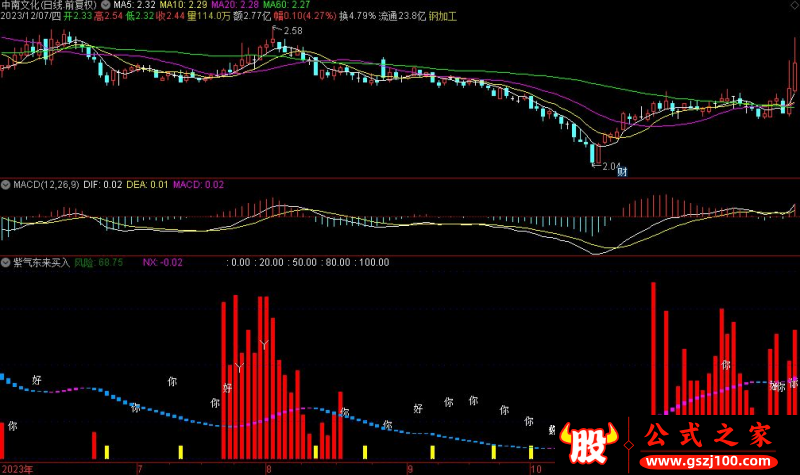
Task: Click the 好 signal label near the left edge
Action: click(37, 380)
